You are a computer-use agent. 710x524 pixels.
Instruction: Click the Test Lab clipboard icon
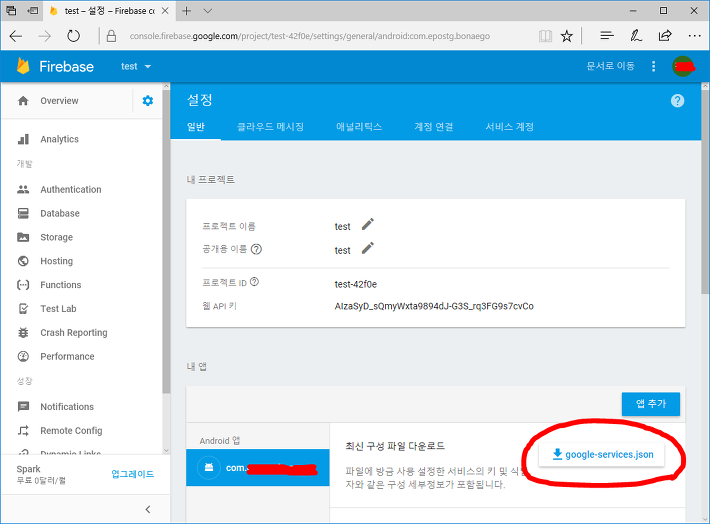(23, 309)
